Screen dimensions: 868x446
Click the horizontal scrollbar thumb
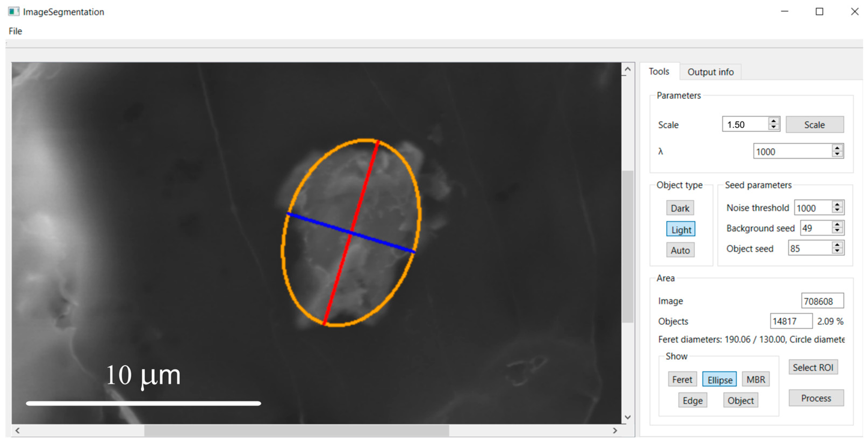pos(296,430)
